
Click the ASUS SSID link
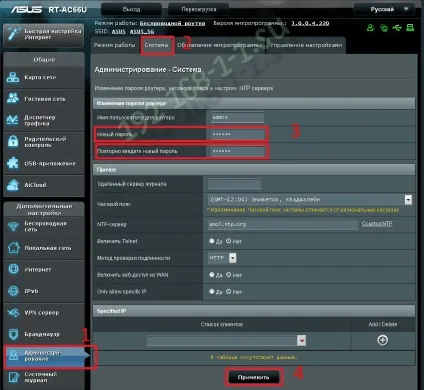[118, 31]
